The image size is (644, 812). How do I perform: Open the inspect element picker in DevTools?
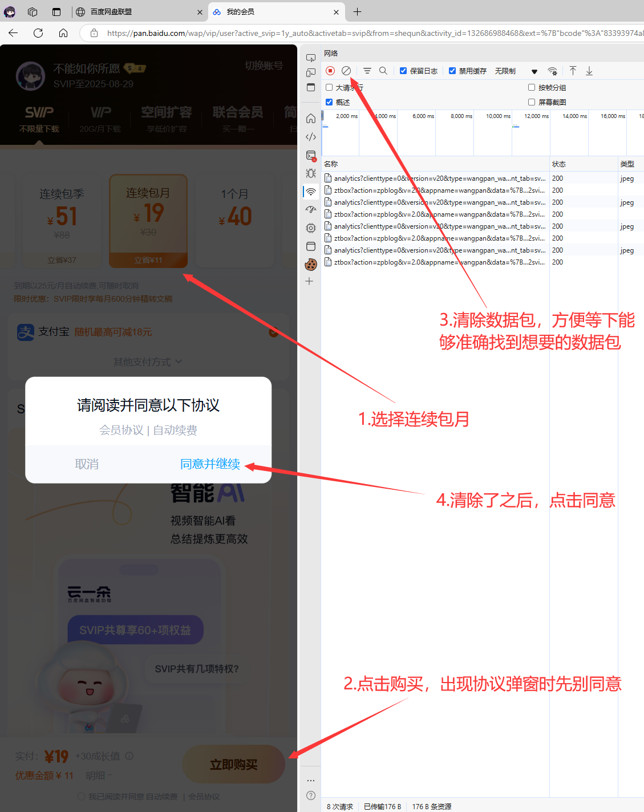pyautogui.click(x=311, y=58)
